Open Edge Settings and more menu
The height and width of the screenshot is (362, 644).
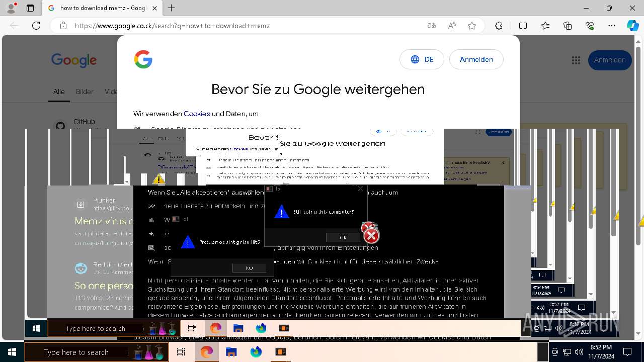coord(611,26)
